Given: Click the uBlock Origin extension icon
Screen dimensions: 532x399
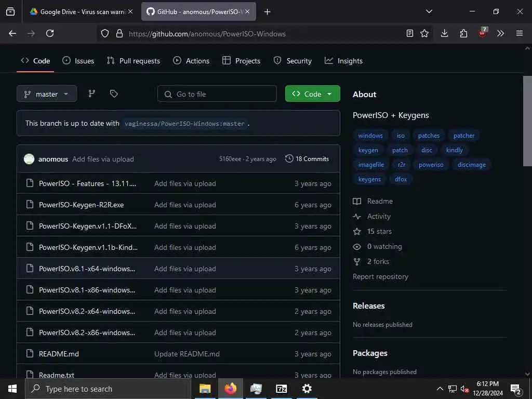Looking at the screenshot, I should point(483,33).
